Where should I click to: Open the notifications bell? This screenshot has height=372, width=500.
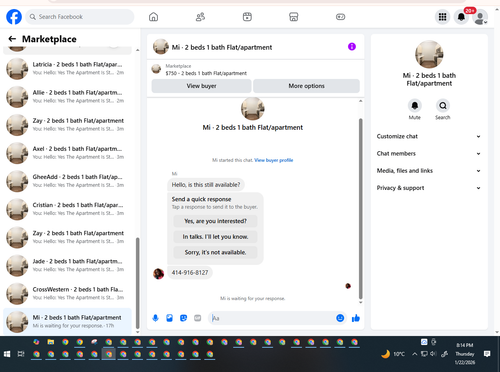point(461,17)
